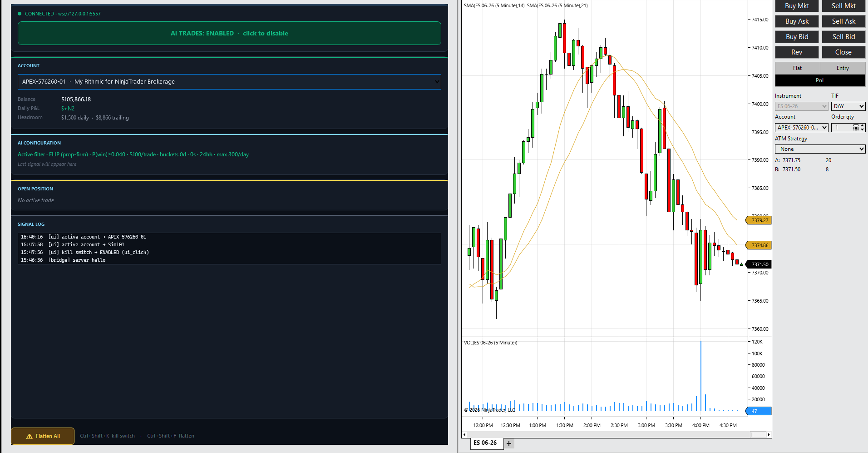Image resolution: width=868 pixels, height=453 pixels.
Task: Click the OPEN POSITION section header
Action: 35,189
